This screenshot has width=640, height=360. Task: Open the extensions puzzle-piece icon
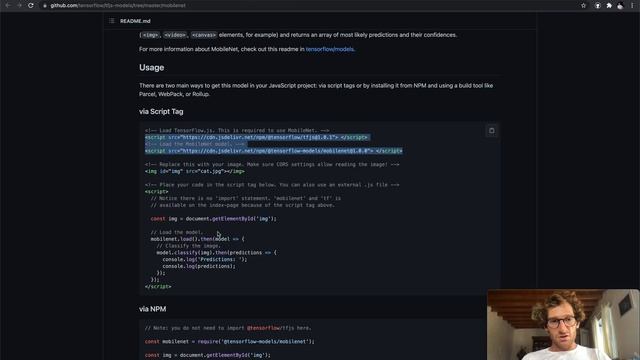pos(609,6)
